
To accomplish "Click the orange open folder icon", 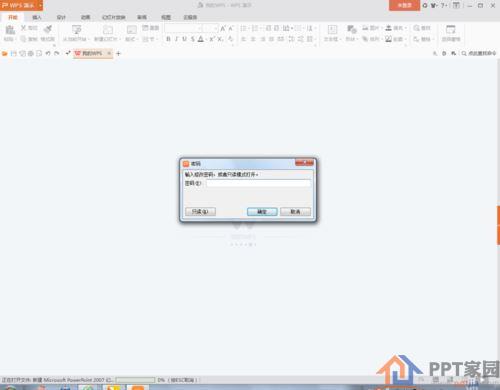I will [5, 53].
